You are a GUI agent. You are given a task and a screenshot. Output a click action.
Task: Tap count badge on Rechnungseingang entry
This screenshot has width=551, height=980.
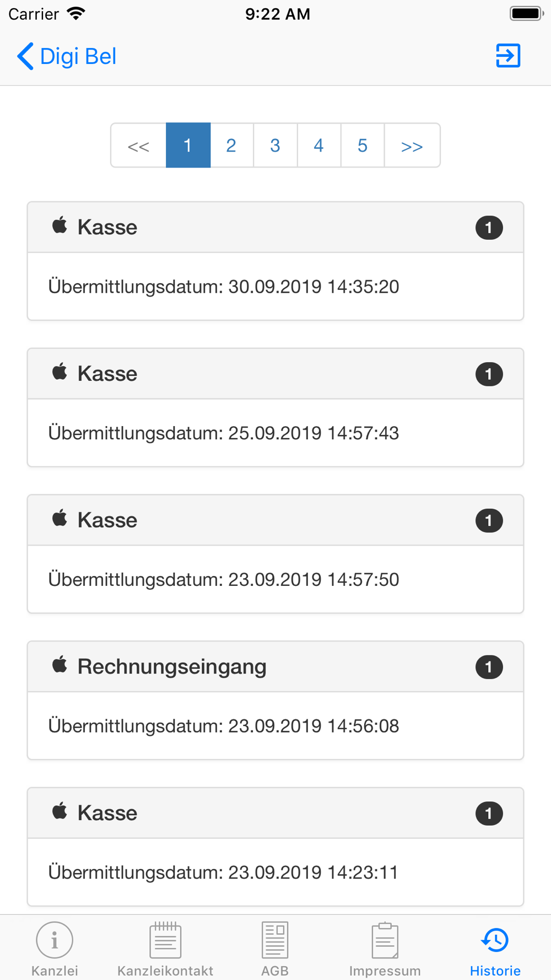point(489,667)
